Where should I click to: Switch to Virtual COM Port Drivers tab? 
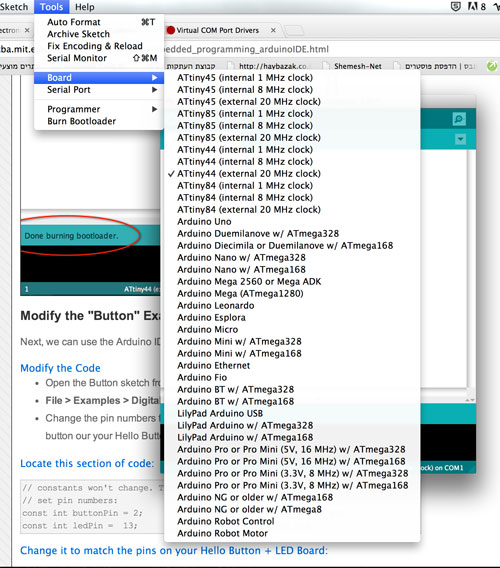click(217, 30)
